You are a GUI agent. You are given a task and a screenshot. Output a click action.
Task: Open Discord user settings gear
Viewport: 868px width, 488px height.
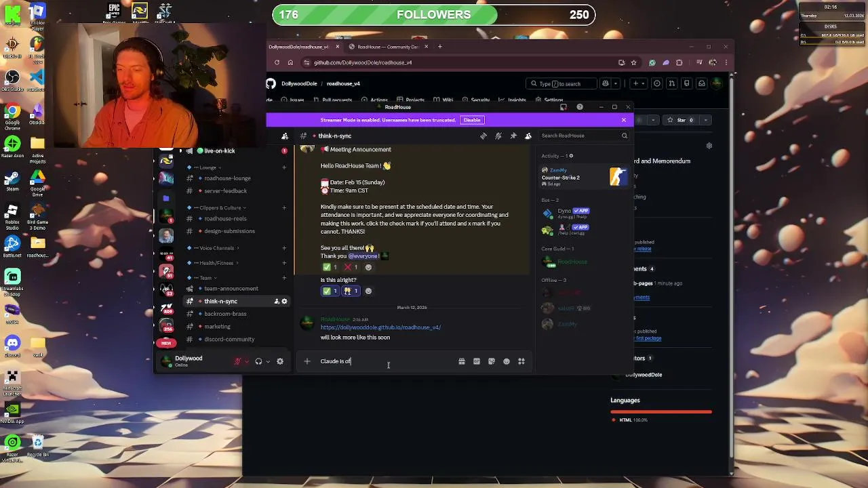(280, 361)
